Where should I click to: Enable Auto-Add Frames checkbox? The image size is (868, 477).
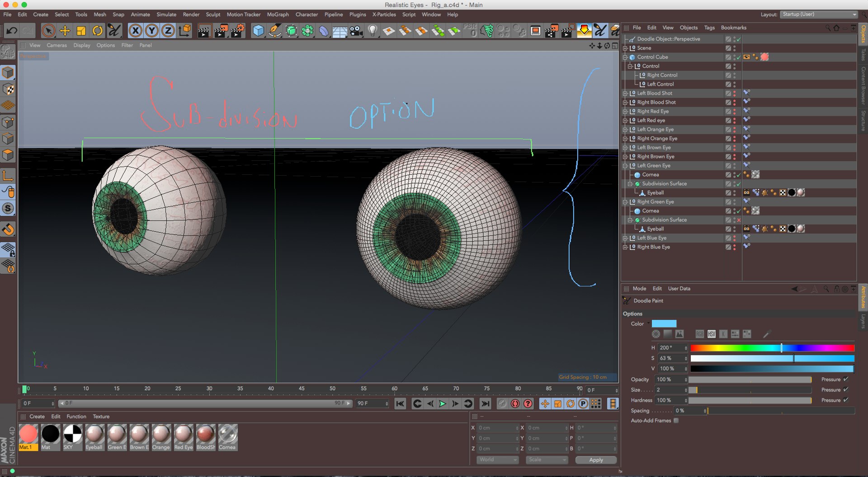676,421
